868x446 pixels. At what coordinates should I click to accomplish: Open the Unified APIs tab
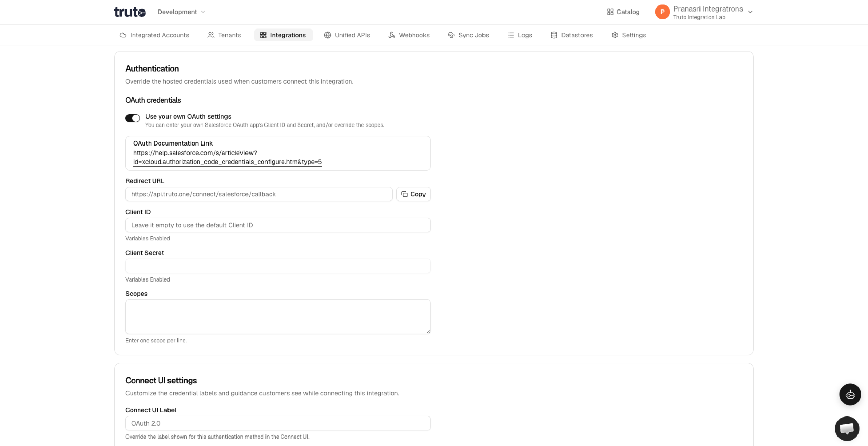347,35
